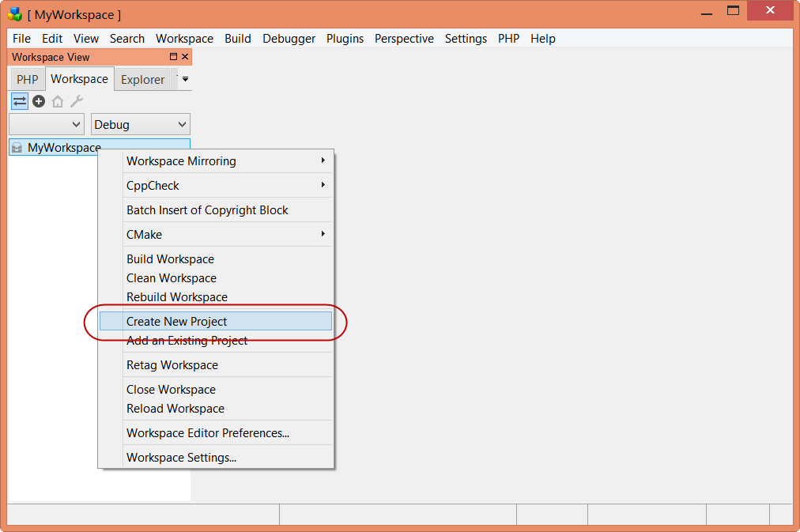Maximize the MyWorkspace window
Image resolution: width=800 pixels, height=532 pixels.
(x=733, y=11)
